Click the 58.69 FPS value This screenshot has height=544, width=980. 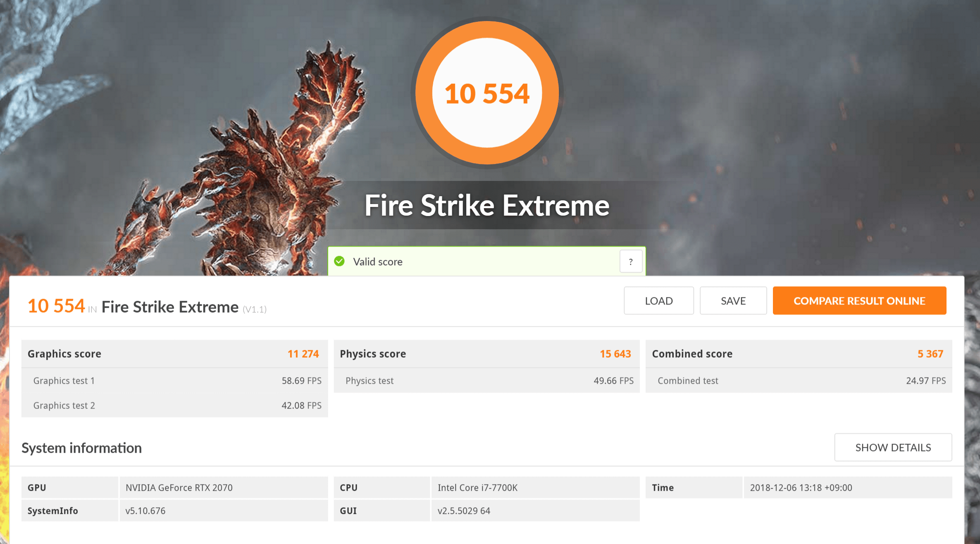[302, 380]
